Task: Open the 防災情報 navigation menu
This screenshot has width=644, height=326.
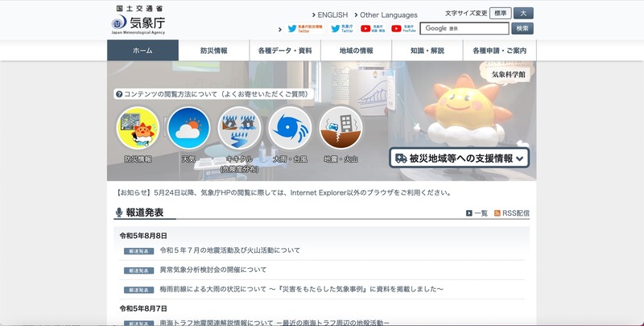Action: coord(214,51)
